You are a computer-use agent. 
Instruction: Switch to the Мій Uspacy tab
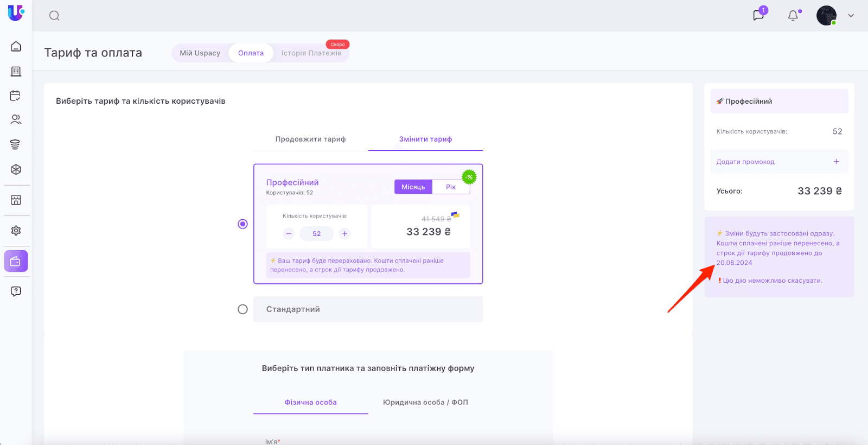200,53
